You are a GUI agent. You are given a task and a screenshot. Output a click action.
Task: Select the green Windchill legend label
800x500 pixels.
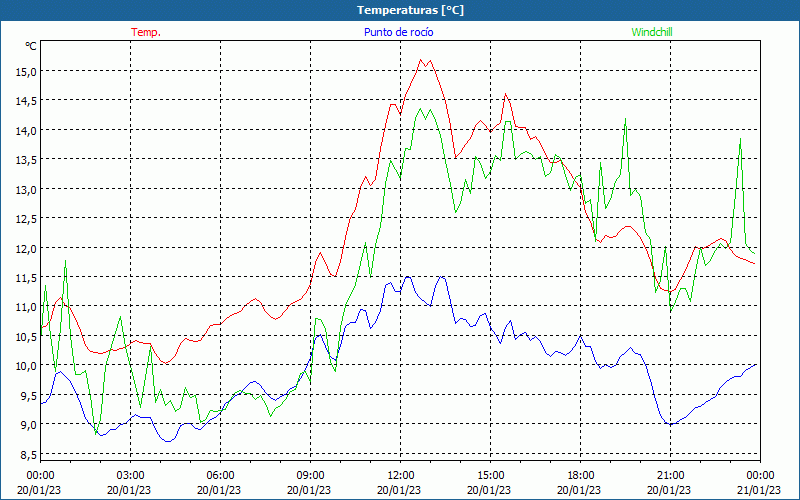(652, 32)
